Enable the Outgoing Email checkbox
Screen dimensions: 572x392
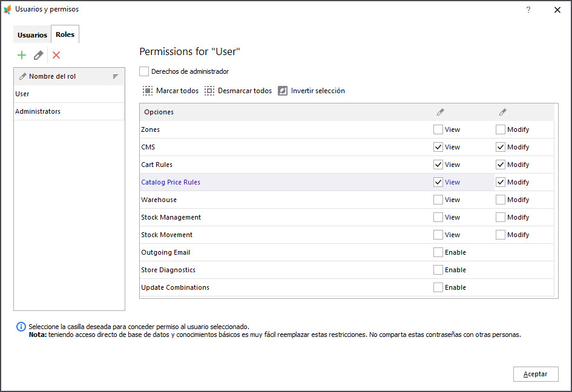(x=438, y=252)
